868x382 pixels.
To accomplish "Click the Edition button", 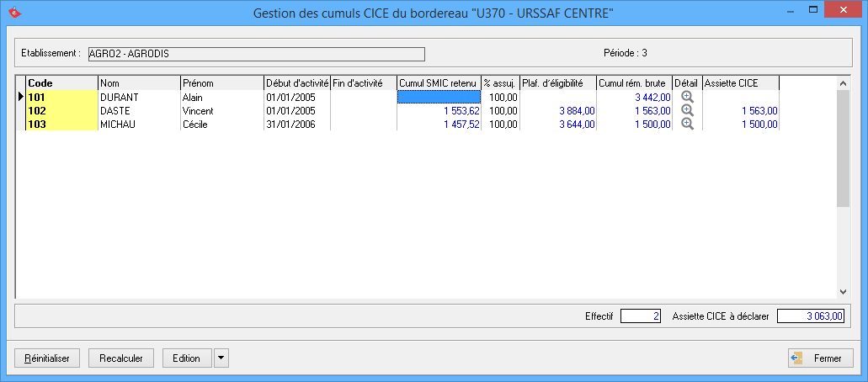I will 187,358.
